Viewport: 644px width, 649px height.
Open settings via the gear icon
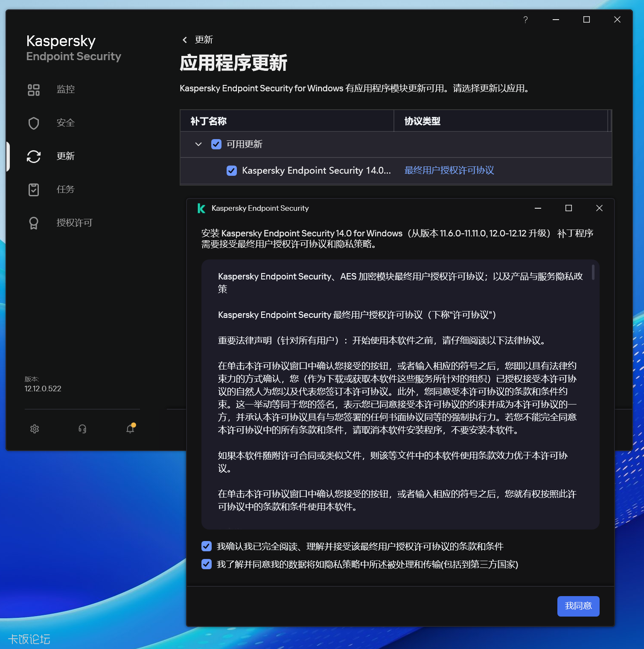click(35, 429)
